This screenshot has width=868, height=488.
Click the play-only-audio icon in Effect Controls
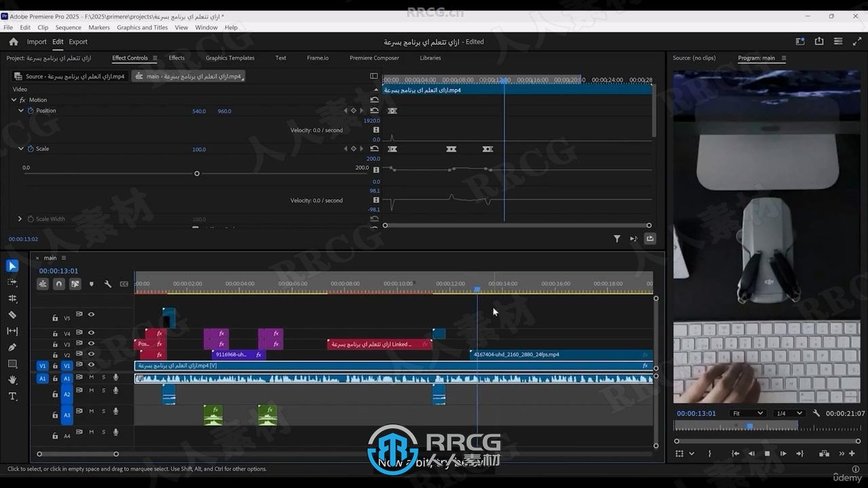(x=633, y=239)
